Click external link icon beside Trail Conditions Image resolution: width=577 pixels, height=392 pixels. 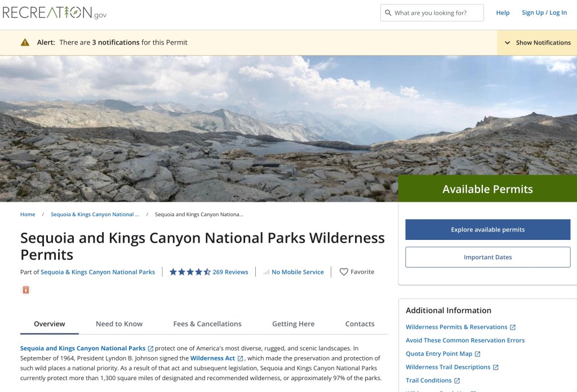457,381
